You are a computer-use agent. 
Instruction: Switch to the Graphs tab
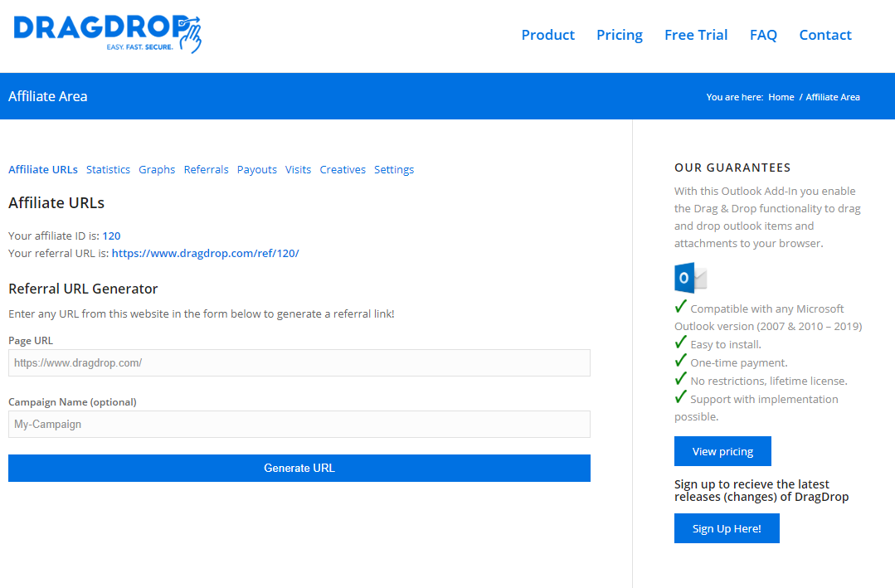157,169
